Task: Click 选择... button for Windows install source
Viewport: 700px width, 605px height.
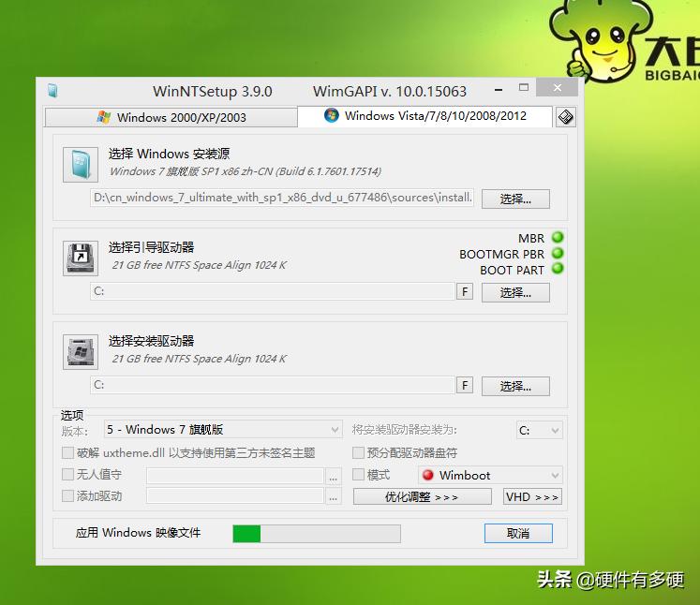Action: 515,199
